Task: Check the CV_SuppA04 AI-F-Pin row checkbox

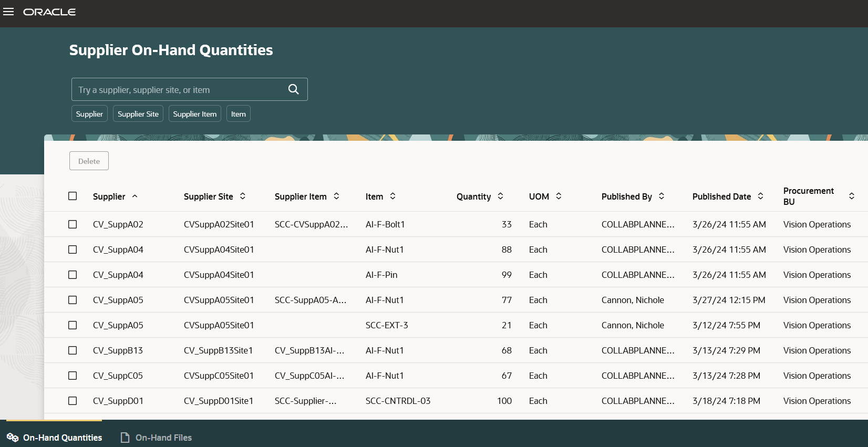Action: click(x=73, y=275)
